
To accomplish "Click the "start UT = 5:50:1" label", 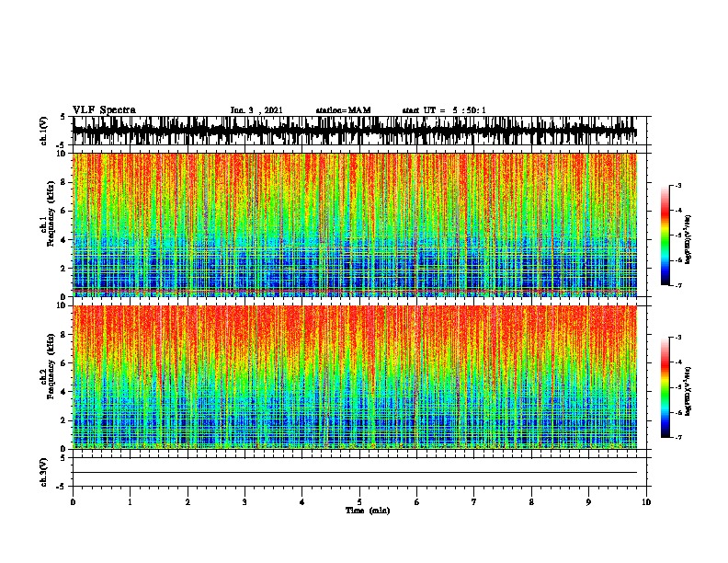I will pos(444,110).
